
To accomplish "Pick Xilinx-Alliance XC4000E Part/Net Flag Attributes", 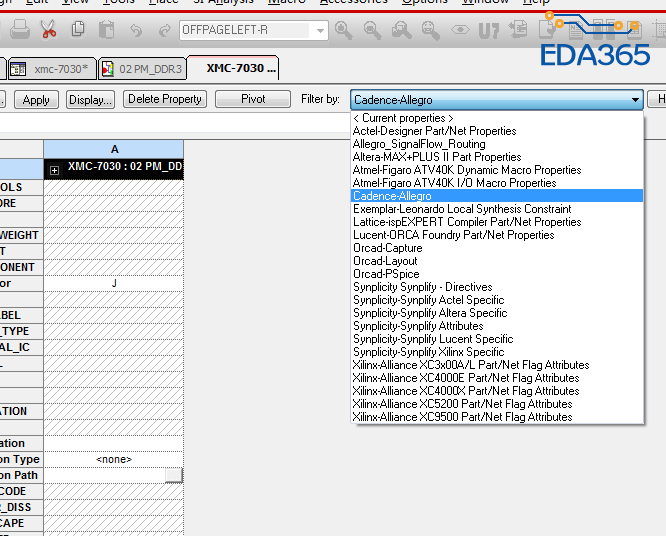I will click(497, 378).
